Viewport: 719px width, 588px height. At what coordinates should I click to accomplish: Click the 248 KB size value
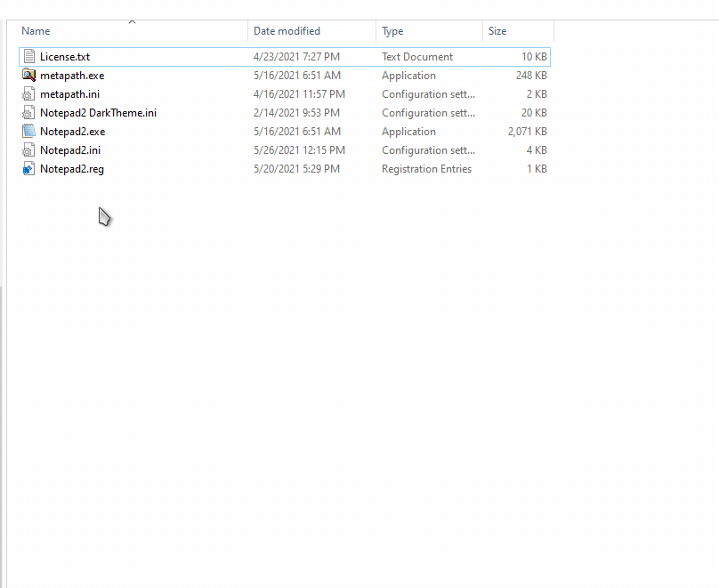(531, 75)
